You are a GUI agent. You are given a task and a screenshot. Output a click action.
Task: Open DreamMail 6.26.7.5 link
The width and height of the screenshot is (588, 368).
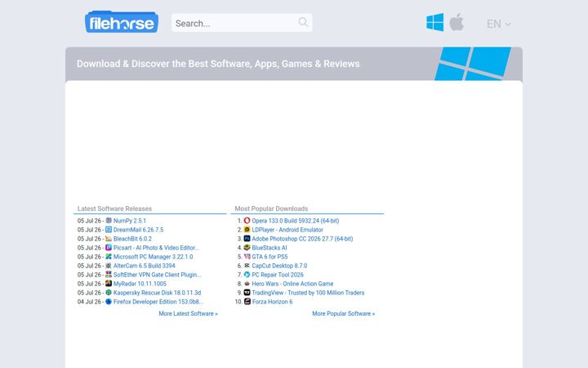pyautogui.click(x=138, y=230)
